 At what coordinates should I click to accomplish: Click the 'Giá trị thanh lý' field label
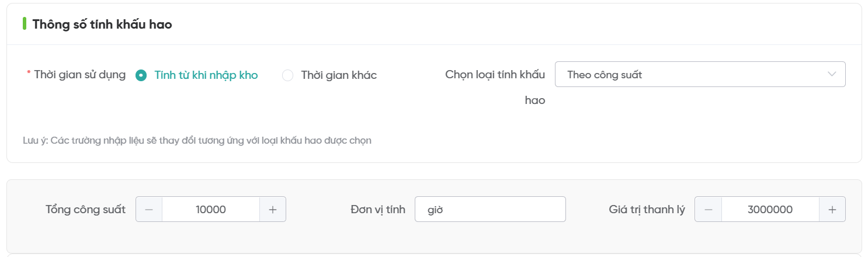pyautogui.click(x=647, y=210)
